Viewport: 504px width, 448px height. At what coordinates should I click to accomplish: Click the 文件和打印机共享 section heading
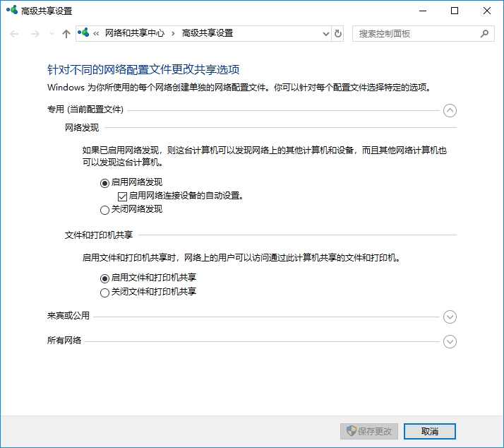click(x=99, y=235)
